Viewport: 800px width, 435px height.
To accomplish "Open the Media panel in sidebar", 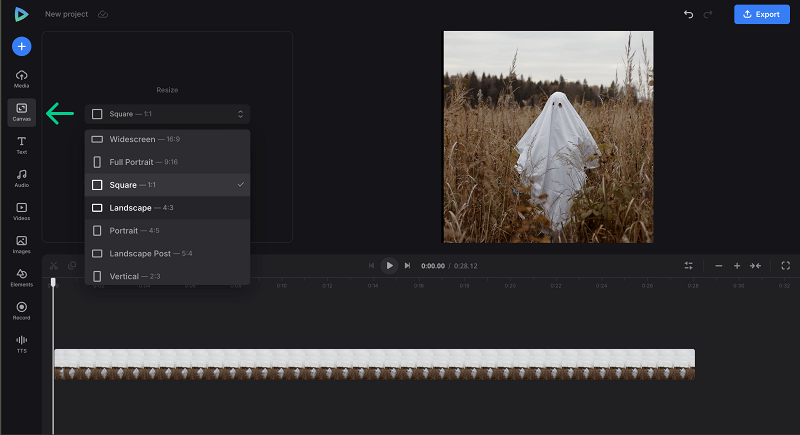I will (22, 79).
